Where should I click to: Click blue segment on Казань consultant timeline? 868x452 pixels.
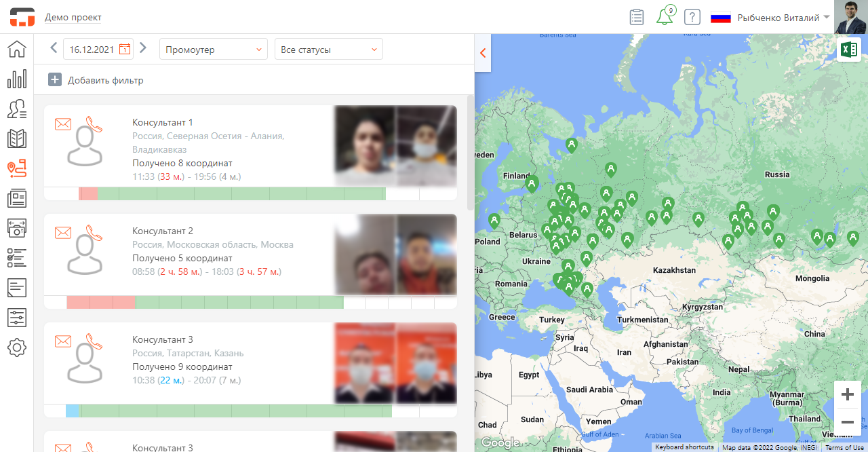point(72,411)
